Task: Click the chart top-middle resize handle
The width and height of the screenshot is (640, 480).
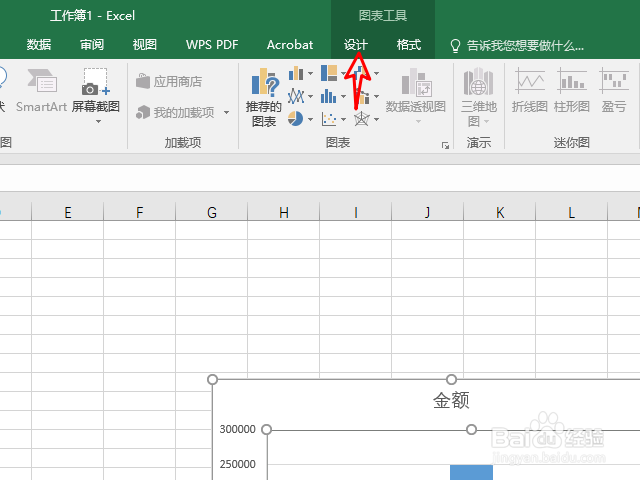Action: (451, 380)
